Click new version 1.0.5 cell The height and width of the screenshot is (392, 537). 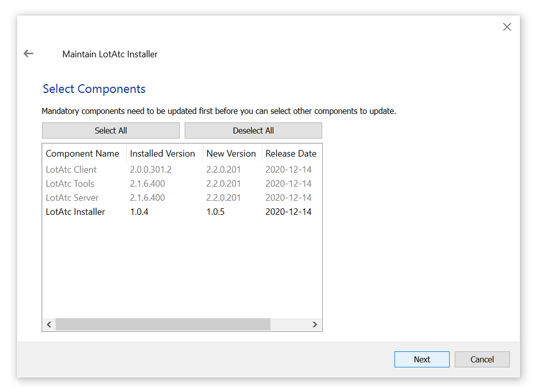coord(215,212)
